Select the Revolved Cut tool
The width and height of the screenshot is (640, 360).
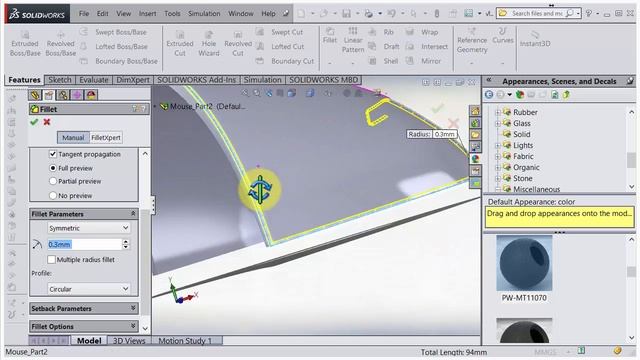coord(238,43)
